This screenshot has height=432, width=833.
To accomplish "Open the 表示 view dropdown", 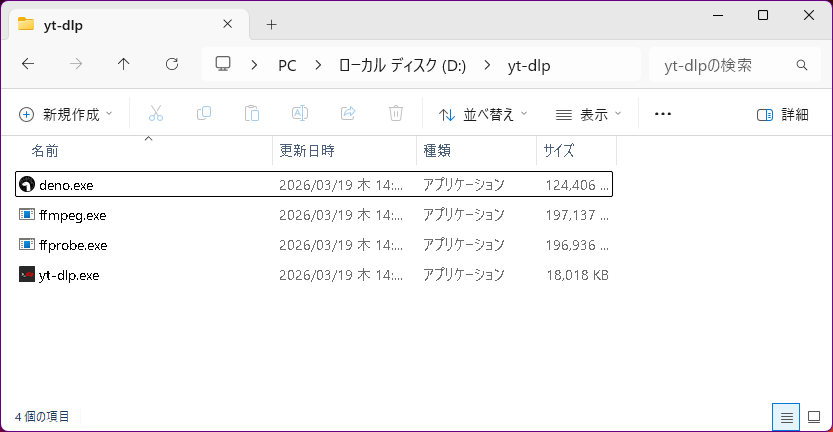I will coord(588,114).
